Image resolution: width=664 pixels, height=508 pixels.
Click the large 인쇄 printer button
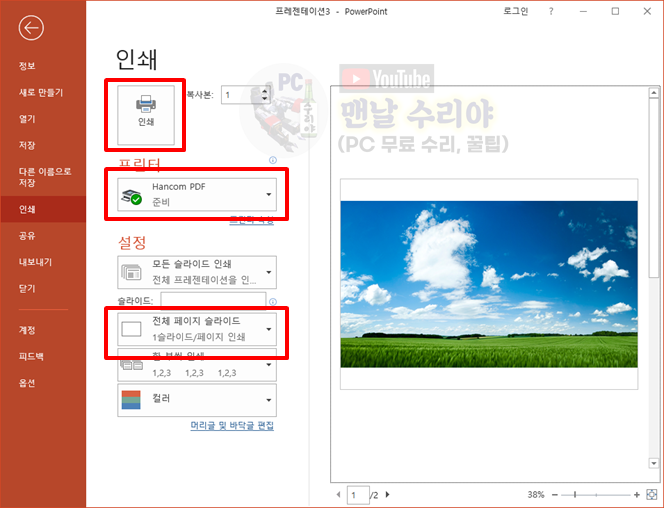click(146, 115)
